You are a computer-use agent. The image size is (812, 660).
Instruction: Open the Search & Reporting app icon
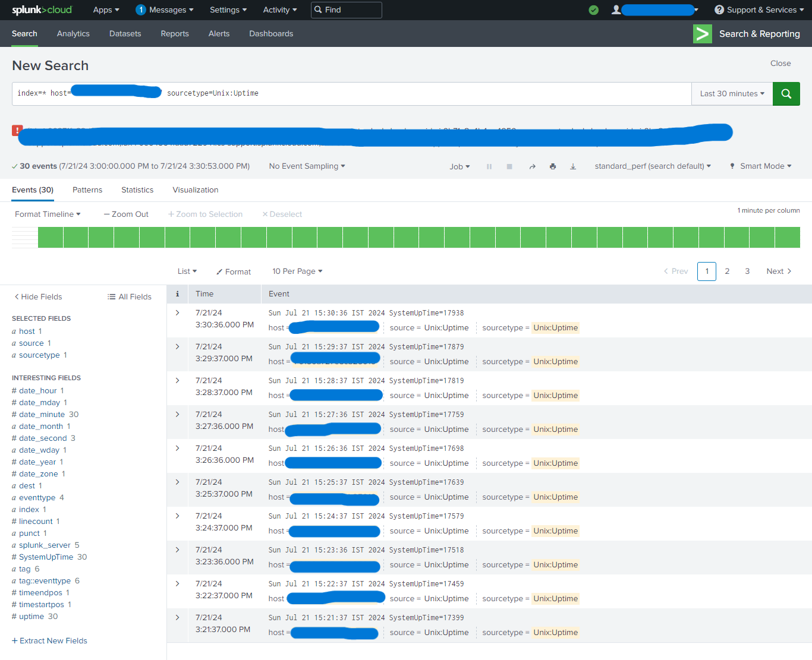(x=702, y=34)
